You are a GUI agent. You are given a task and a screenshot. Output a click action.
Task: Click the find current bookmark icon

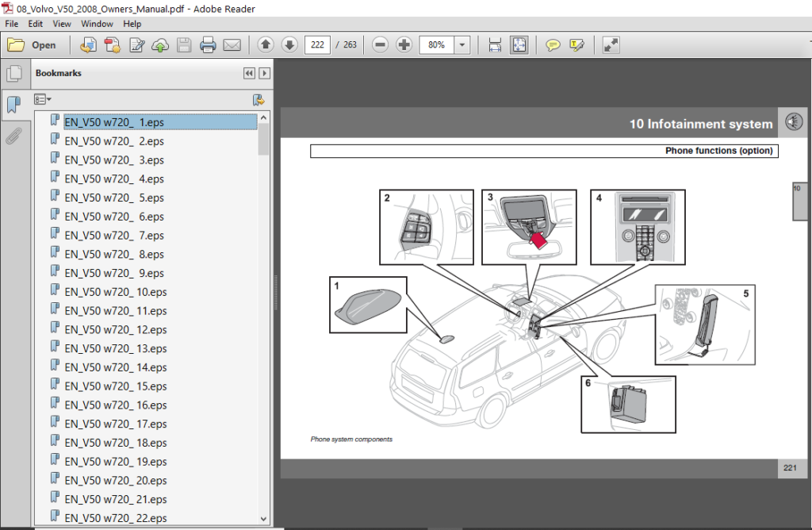[258, 99]
